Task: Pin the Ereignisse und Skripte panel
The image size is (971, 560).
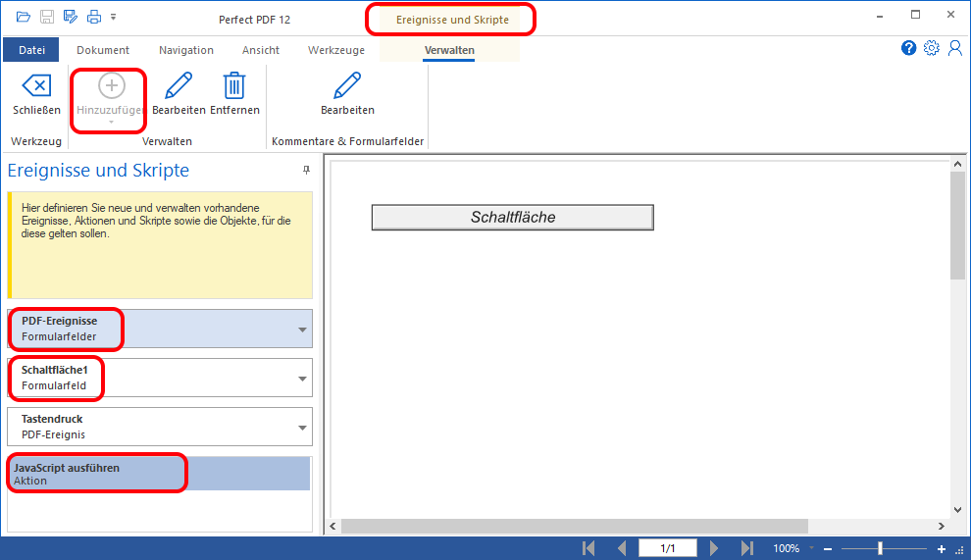Action: [306, 171]
